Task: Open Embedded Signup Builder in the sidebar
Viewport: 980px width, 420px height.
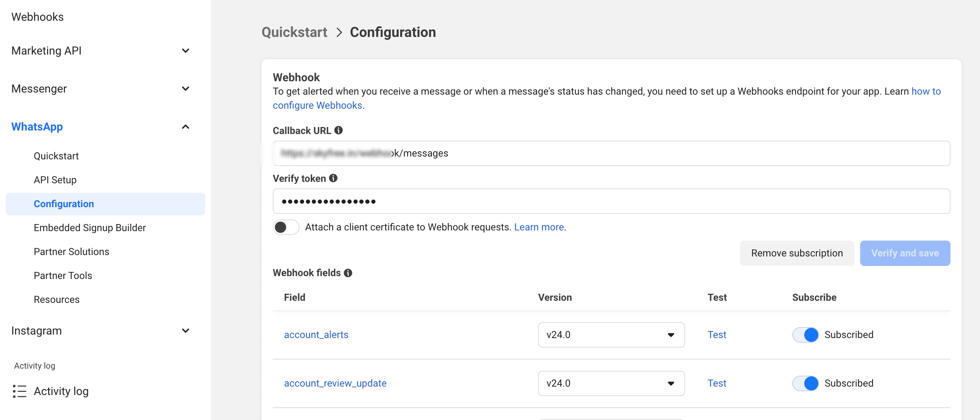Action: (x=90, y=228)
